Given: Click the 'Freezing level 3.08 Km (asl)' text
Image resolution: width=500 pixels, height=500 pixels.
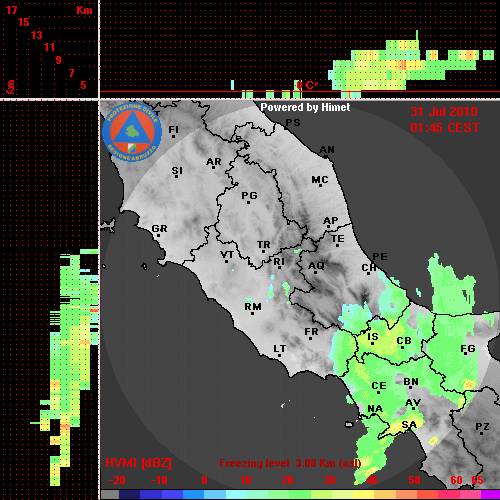Looking at the screenshot, I should [x=290, y=463].
